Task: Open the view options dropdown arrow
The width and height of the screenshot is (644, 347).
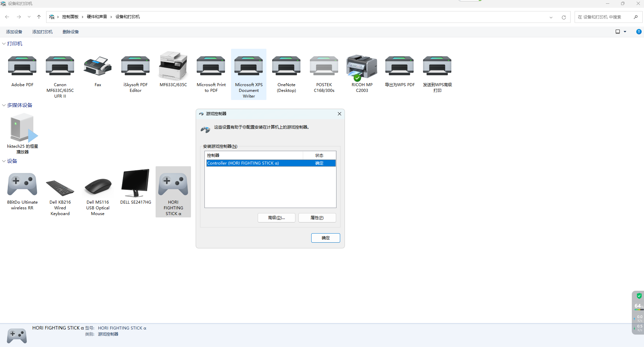Action: [x=625, y=32]
